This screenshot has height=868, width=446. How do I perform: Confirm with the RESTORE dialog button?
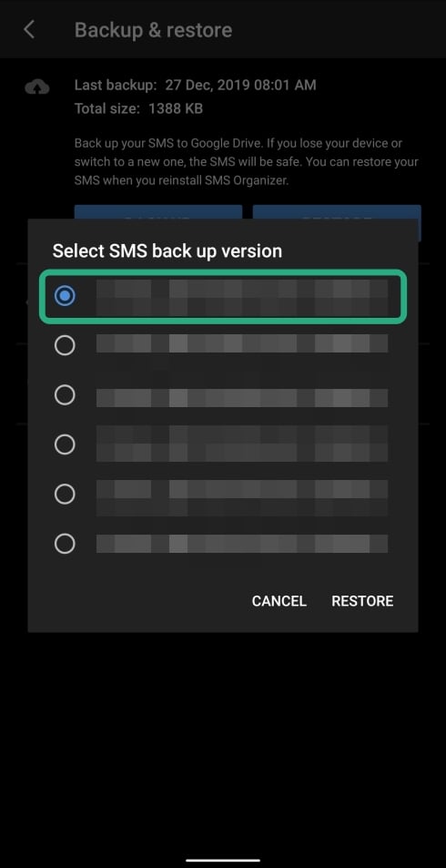362,601
